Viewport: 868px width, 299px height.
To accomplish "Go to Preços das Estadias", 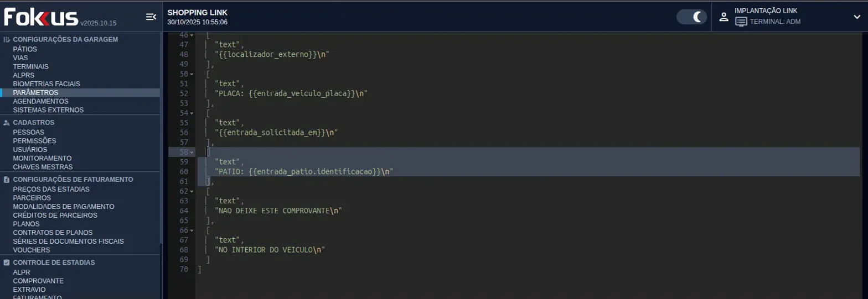I will (51, 189).
